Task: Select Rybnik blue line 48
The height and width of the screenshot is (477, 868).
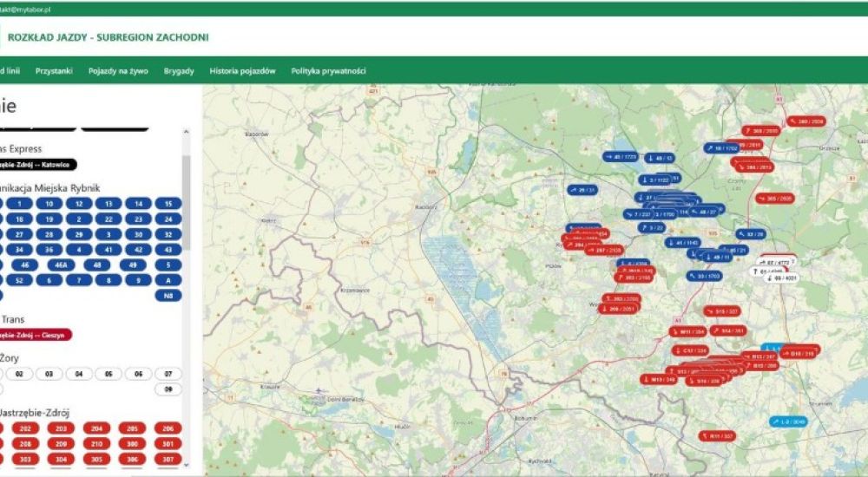Action: (x=97, y=265)
